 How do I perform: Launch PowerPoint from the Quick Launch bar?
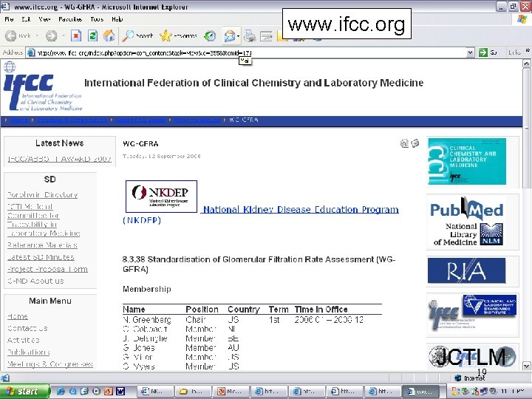(x=108, y=392)
